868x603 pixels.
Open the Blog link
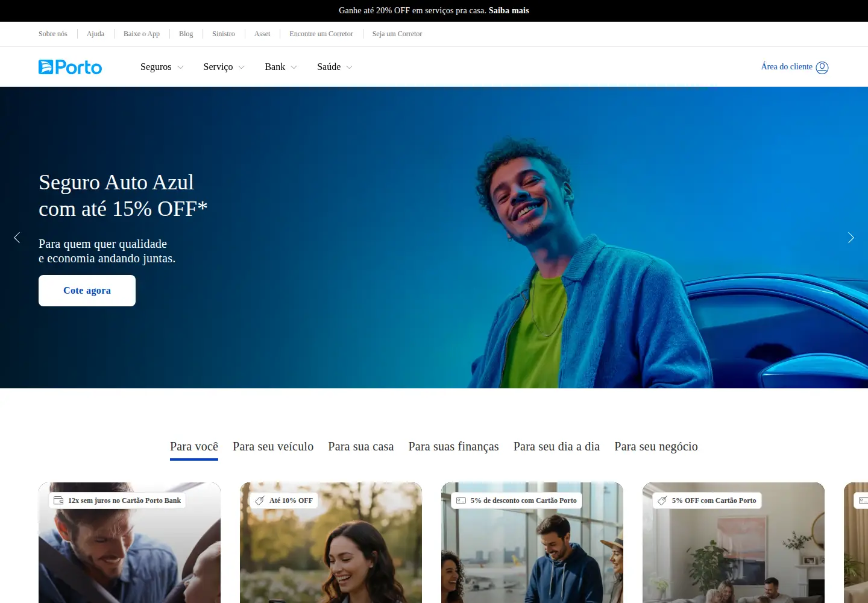pos(186,34)
